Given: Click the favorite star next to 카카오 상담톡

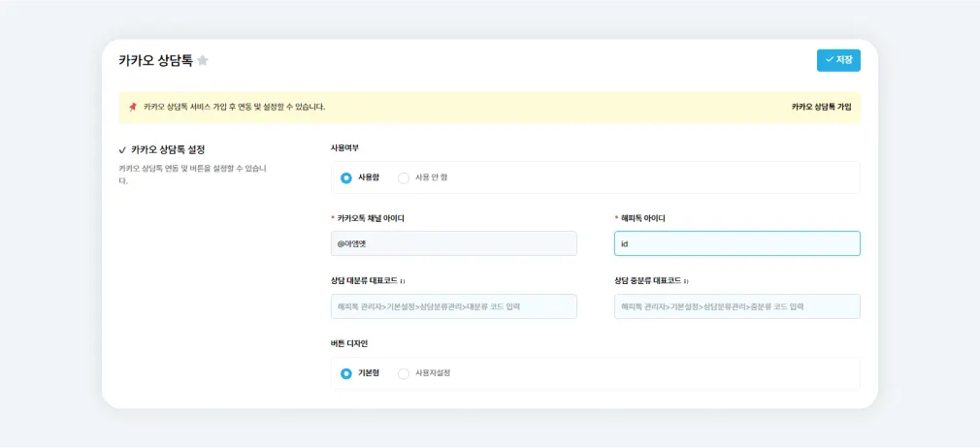Looking at the screenshot, I should coord(203,61).
